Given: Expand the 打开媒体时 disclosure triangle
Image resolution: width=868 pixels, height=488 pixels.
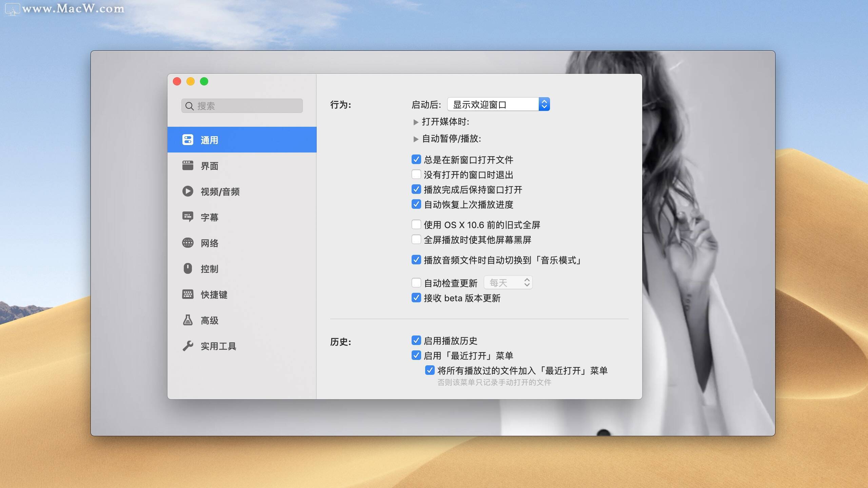Looking at the screenshot, I should (x=416, y=122).
